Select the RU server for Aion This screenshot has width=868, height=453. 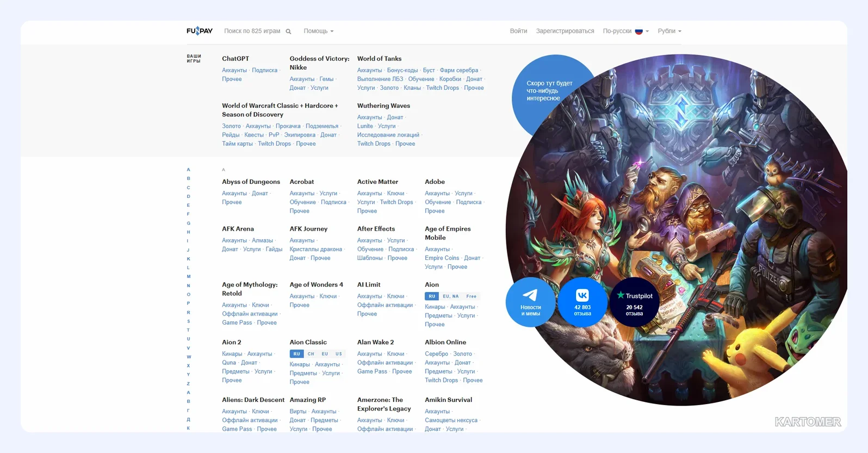(x=432, y=296)
